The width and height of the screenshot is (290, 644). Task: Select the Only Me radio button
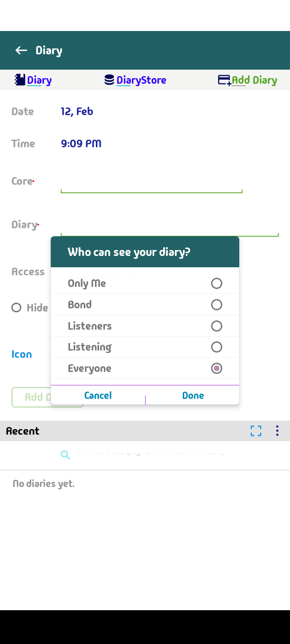click(216, 283)
